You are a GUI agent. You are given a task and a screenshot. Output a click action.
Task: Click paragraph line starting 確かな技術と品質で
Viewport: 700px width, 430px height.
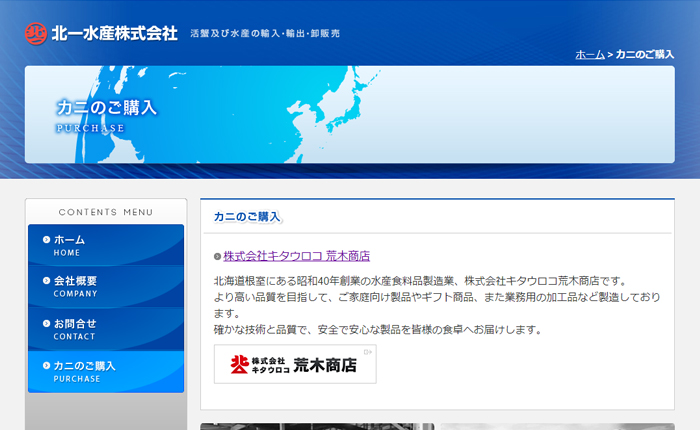tap(378, 330)
